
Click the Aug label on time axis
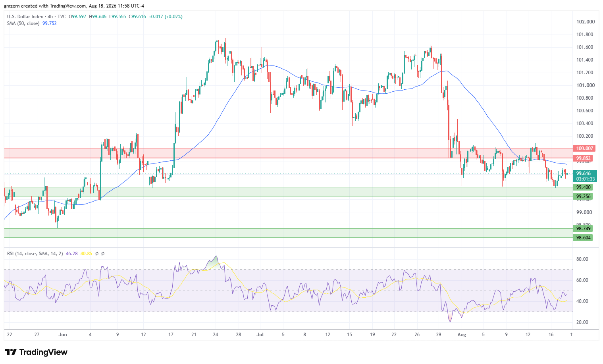click(462, 335)
